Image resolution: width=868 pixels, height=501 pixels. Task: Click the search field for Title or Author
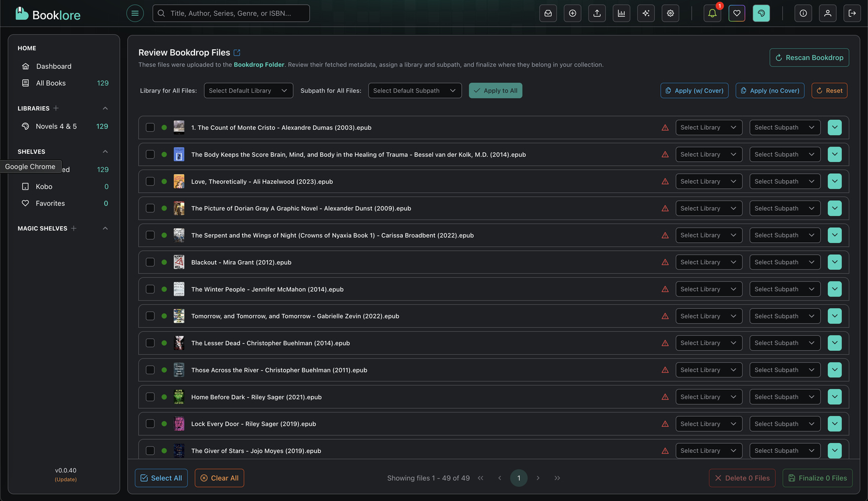pos(231,13)
